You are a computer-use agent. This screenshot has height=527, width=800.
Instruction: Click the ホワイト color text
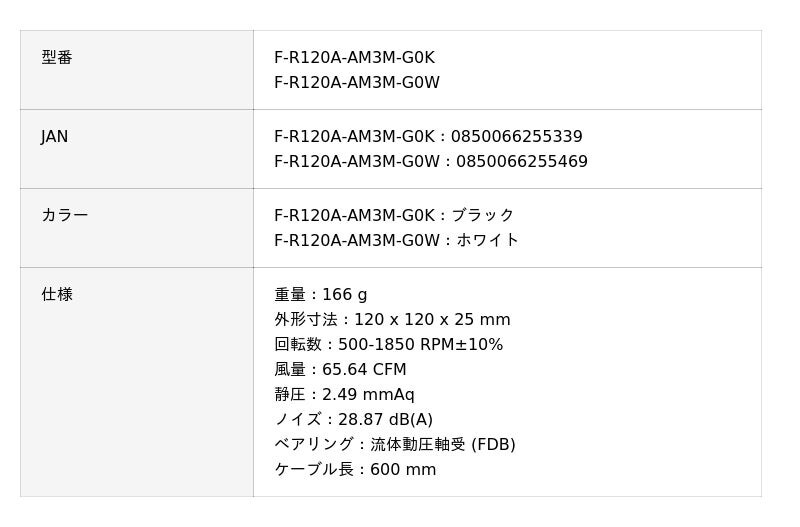coord(487,241)
